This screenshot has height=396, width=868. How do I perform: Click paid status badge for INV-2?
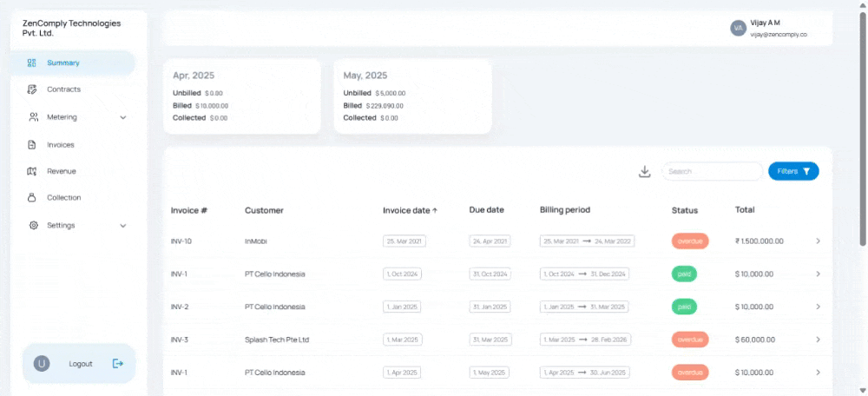pos(684,307)
